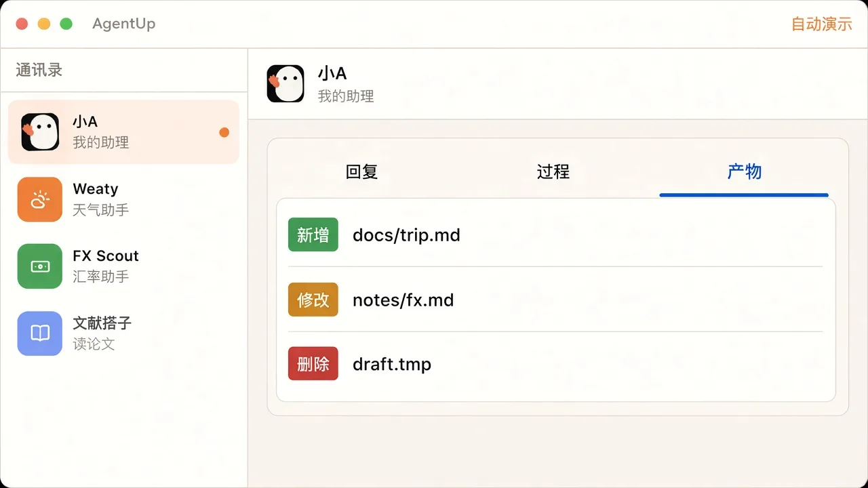
Task: Select the FX Scout contact name
Action: 106,256
